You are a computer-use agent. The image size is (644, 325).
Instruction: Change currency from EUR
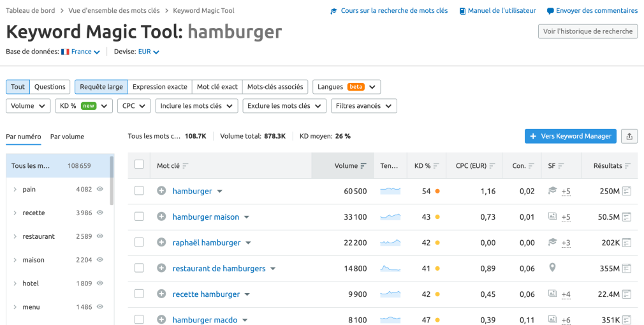(149, 52)
